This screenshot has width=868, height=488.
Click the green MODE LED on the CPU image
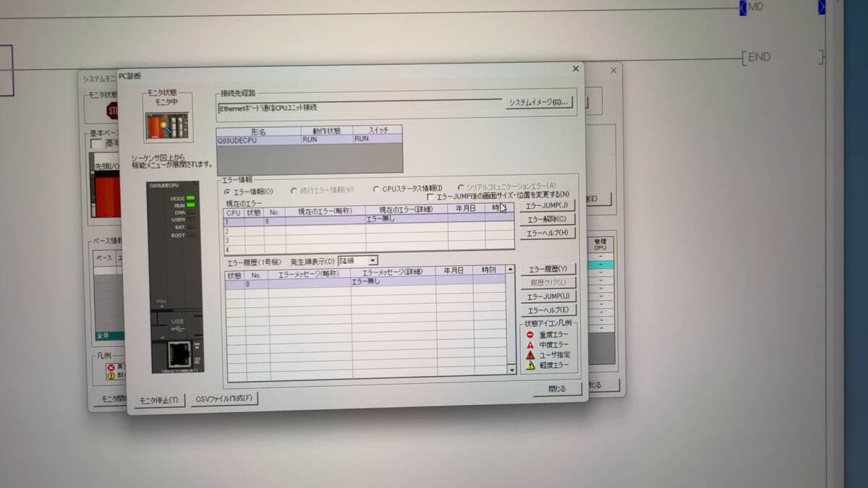(191, 198)
